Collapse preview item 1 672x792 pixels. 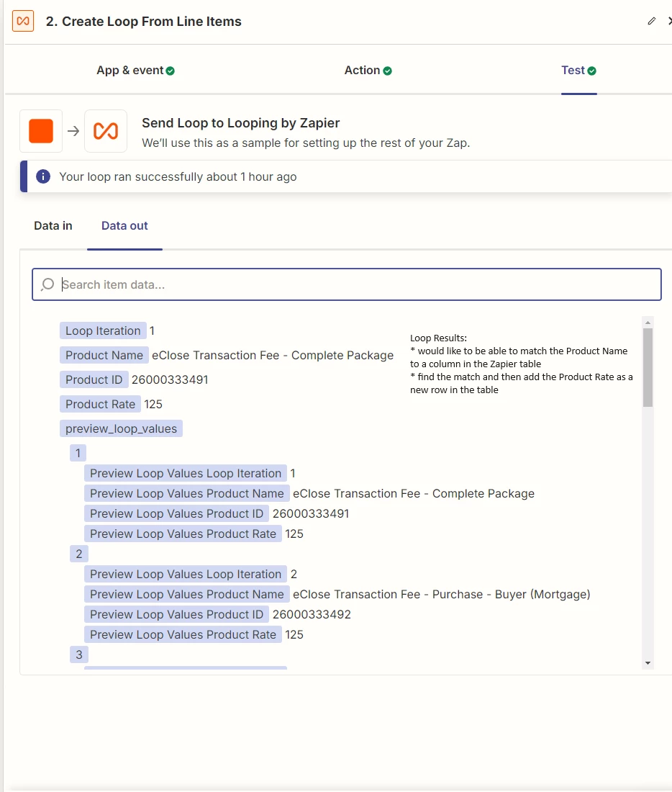coord(78,453)
